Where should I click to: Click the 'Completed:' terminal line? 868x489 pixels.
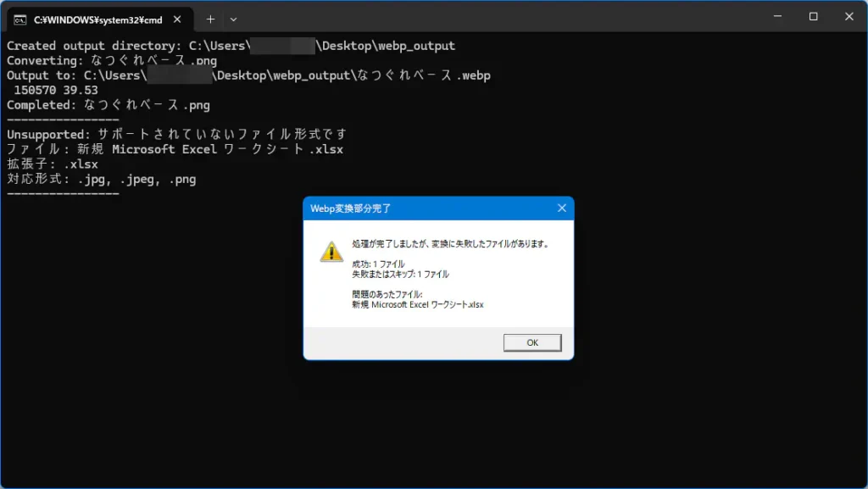click(x=108, y=104)
